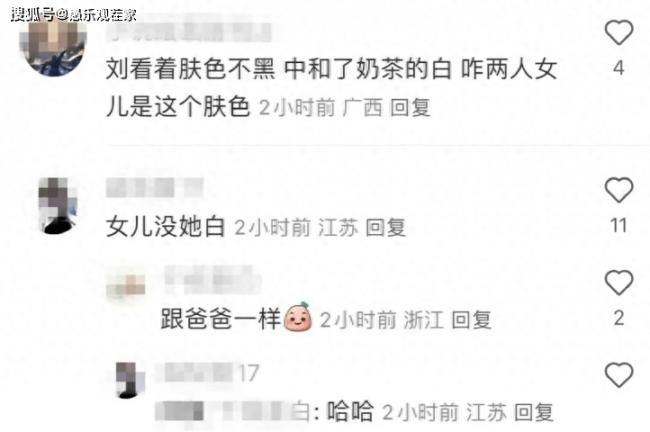
Task: Reply to the 广西 comment via 回复
Action: [410, 108]
